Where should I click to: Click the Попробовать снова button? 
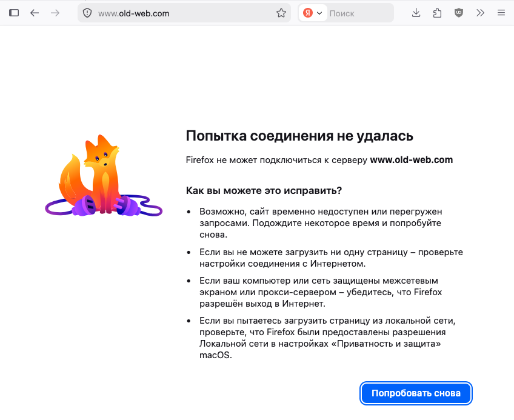coord(416,393)
